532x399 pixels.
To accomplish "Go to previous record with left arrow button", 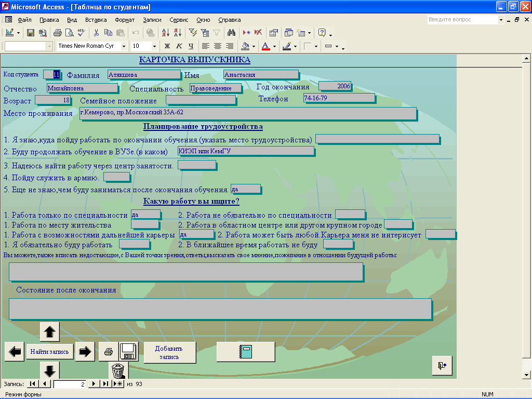I will [15, 352].
